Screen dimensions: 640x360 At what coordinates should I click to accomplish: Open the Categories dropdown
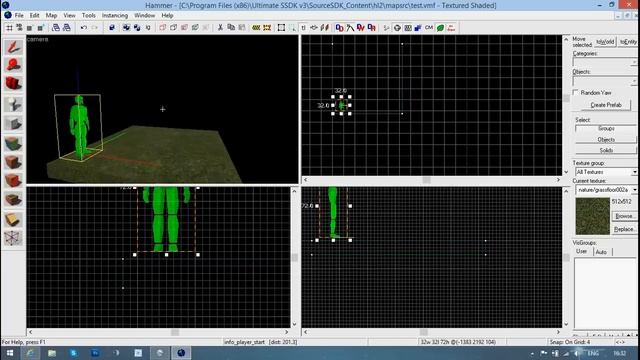pyautogui.click(x=604, y=62)
